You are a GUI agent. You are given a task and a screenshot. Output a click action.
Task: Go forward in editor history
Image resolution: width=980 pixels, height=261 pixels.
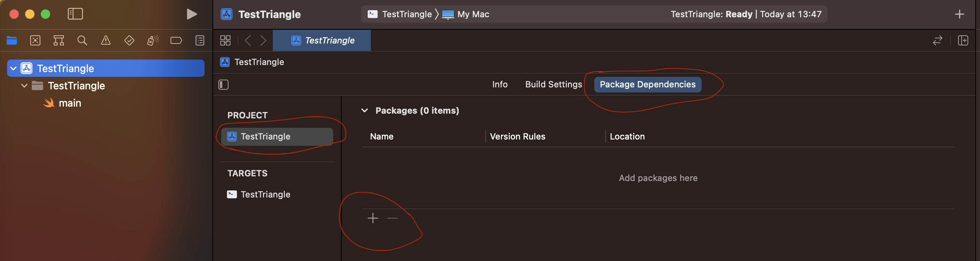tap(263, 40)
